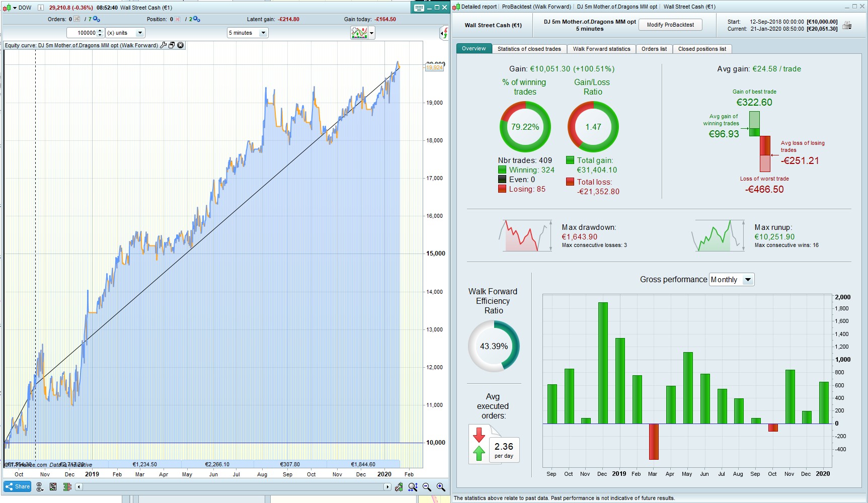
Task: Cancel all pending orders icon
Action: click(x=76, y=19)
